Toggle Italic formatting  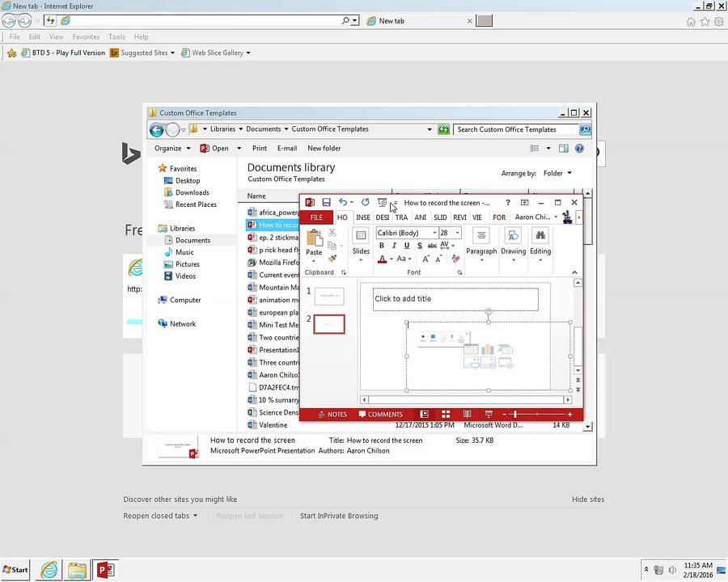click(x=394, y=246)
